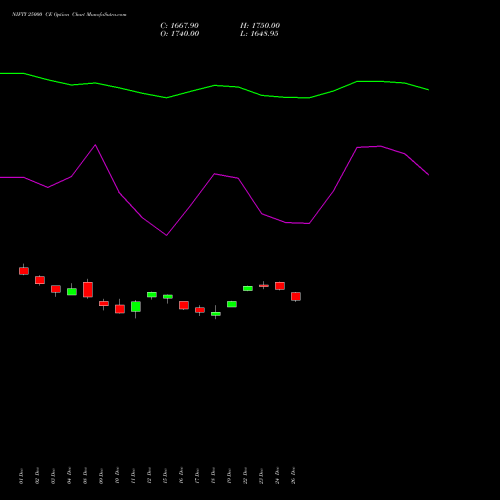Click the green candlestick above 11 Dec
500x500 pixels.
coord(136,307)
